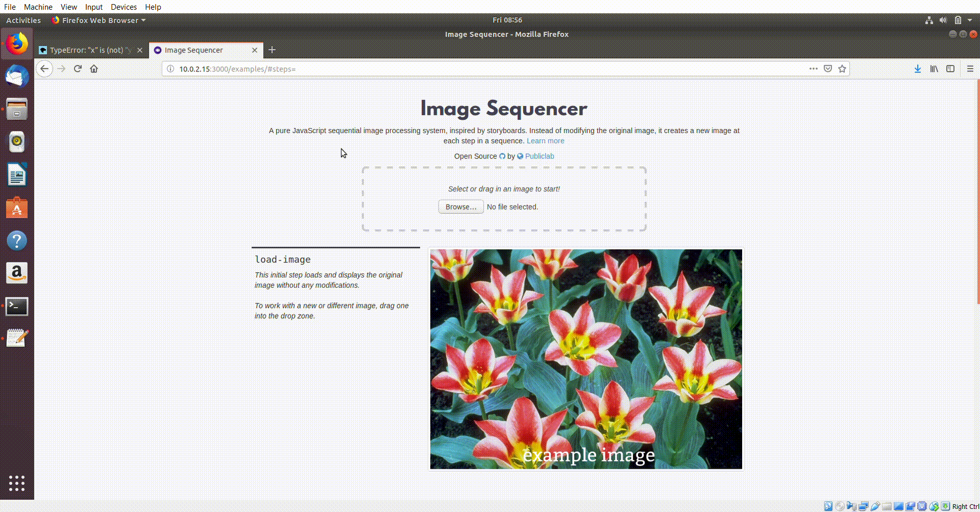Open the View menu
This screenshot has width=980, height=512.
tap(69, 7)
